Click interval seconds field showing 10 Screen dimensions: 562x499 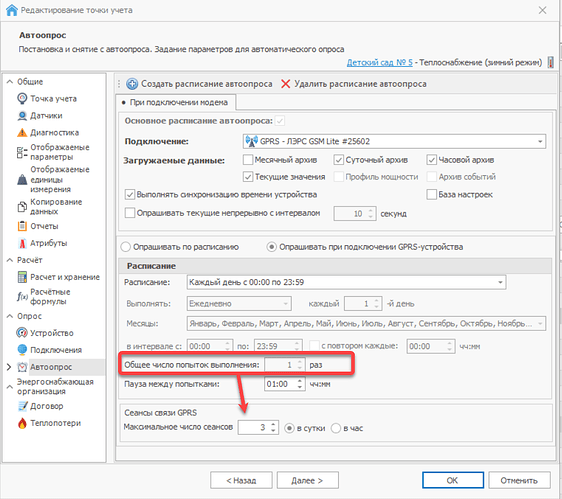tap(355, 214)
